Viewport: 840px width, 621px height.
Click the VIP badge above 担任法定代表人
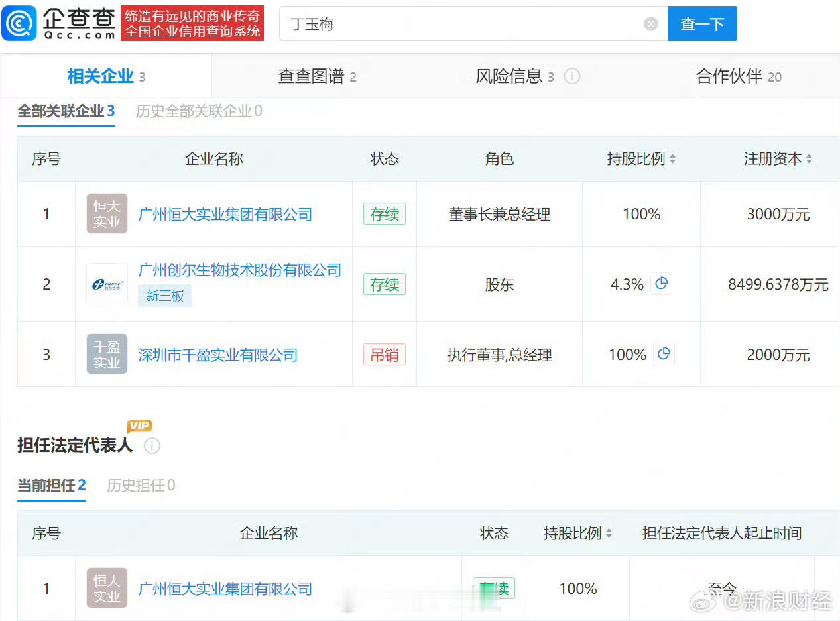(139, 426)
